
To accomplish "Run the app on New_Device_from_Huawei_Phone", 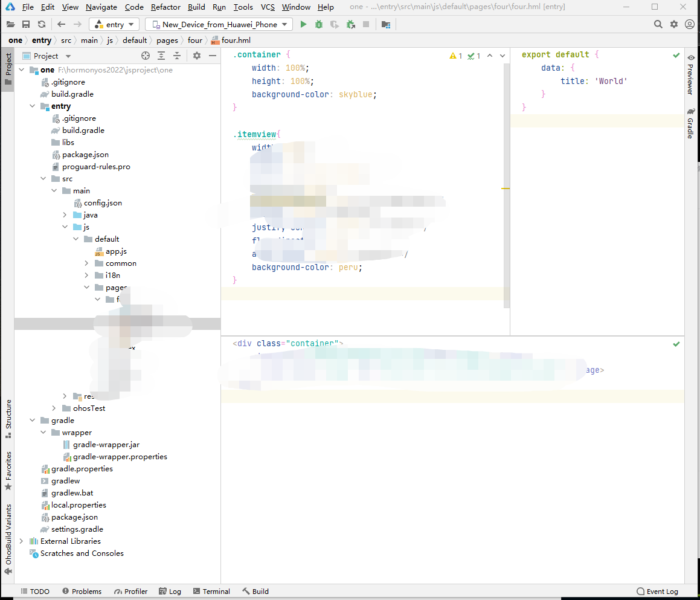I will (302, 24).
